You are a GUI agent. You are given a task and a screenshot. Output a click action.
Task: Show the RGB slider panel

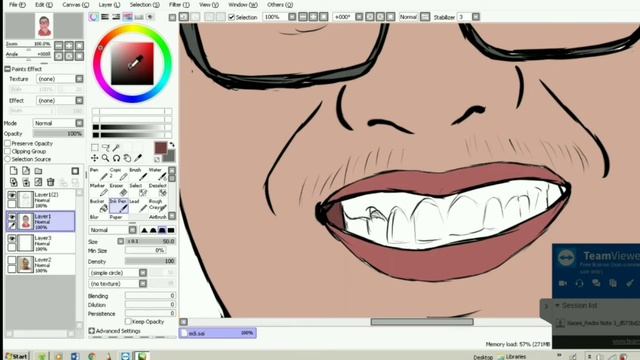tap(105, 17)
